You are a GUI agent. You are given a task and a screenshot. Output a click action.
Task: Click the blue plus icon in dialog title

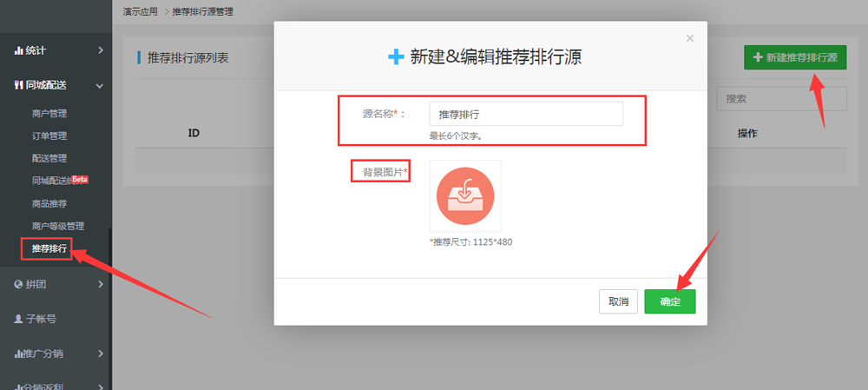pos(396,57)
